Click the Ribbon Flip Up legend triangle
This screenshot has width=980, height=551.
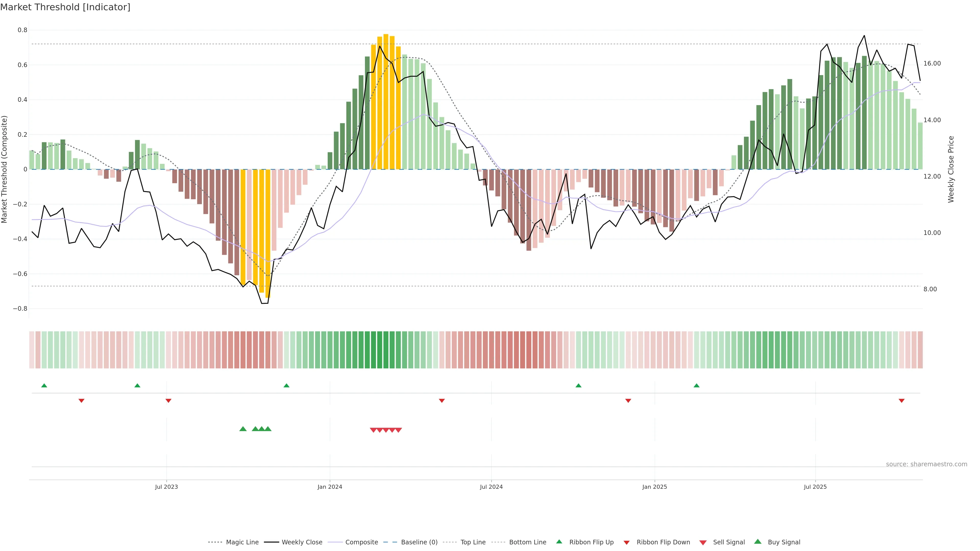559,542
